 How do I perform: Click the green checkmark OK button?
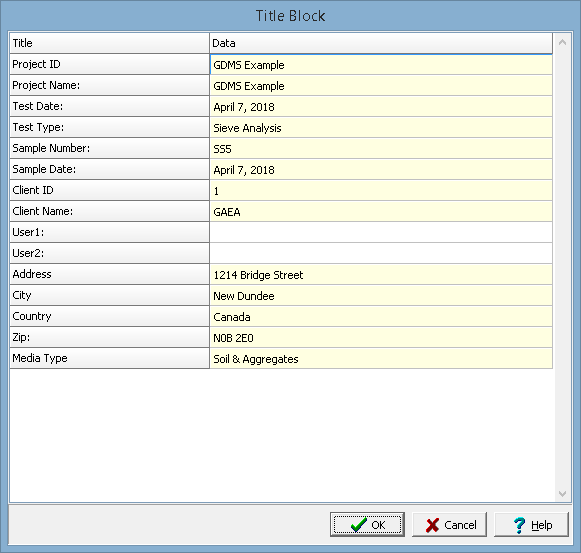[x=367, y=524]
